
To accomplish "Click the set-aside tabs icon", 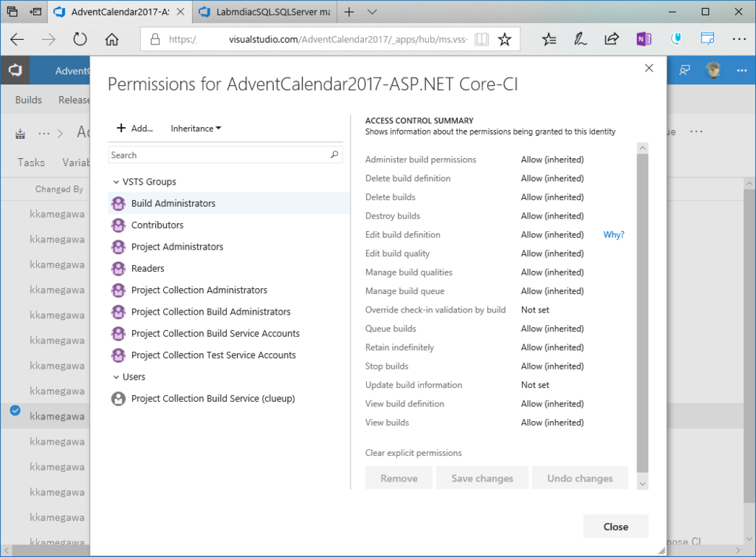I will [35, 12].
